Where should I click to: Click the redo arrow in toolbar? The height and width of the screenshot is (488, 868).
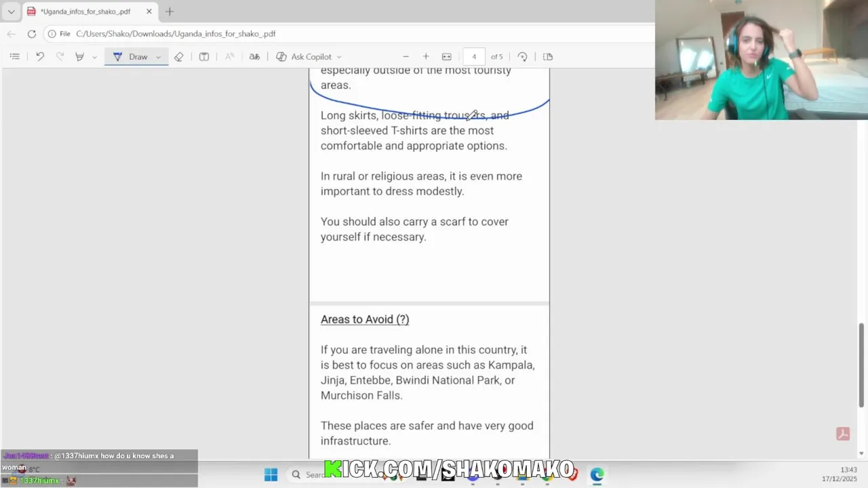coord(60,57)
